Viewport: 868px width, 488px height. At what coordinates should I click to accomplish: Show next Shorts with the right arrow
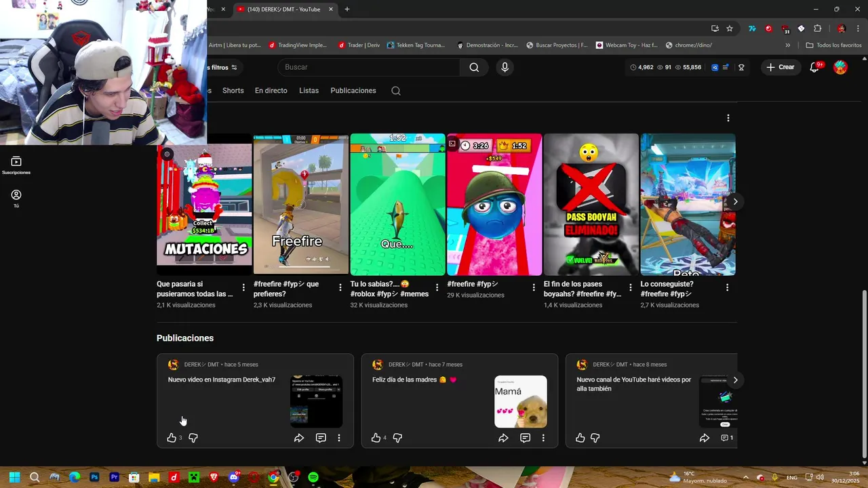[x=735, y=201]
